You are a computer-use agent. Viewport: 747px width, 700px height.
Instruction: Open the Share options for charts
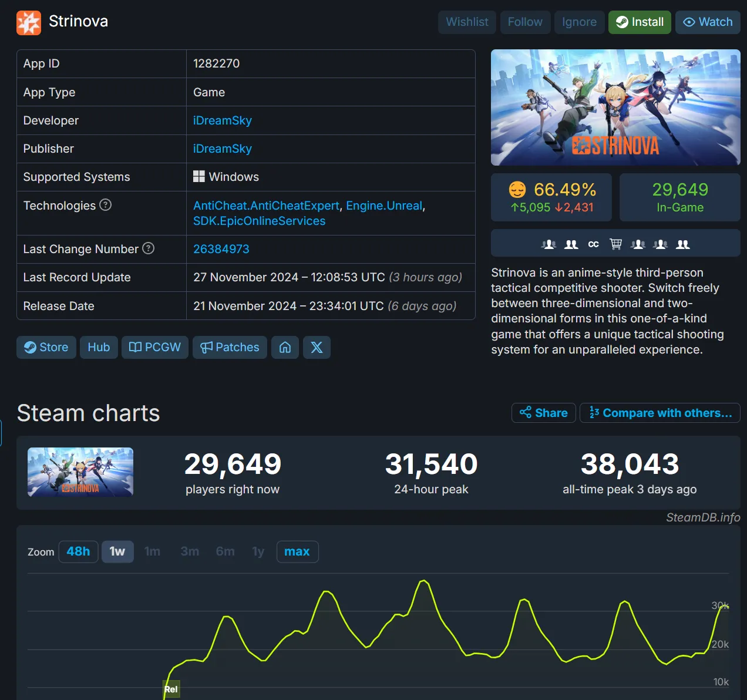(543, 413)
